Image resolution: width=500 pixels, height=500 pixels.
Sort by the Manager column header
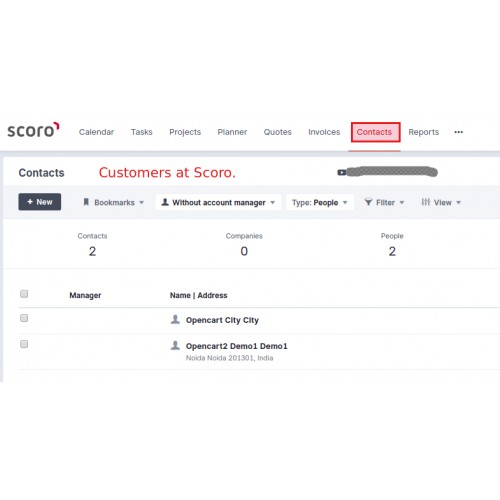(x=85, y=295)
